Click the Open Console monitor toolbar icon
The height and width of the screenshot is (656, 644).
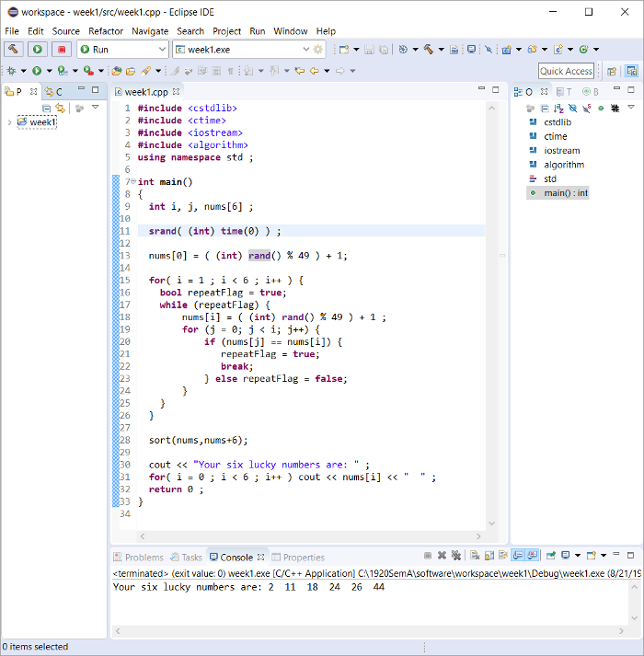click(471, 50)
